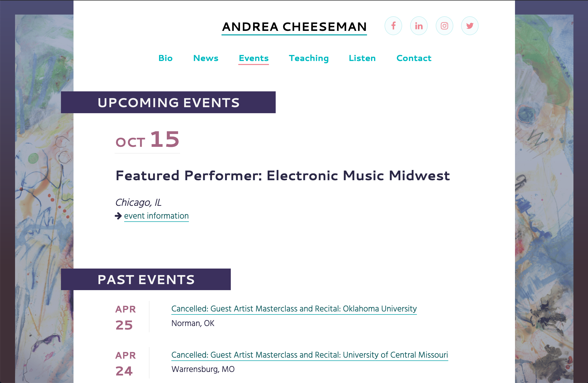Open the cancelled Oklahoma University event link
This screenshot has height=383, width=588.
point(294,309)
